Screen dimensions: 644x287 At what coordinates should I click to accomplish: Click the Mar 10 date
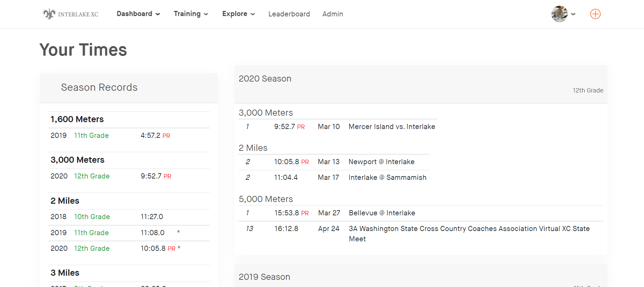[x=329, y=127]
